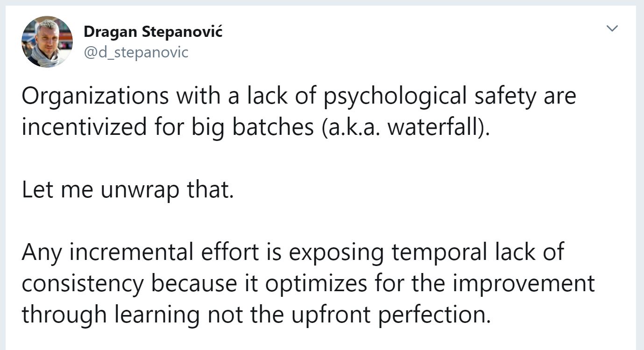644x350 pixels.
Task: Click the word "consistency" in the tweet
Action: click(82, 283)
